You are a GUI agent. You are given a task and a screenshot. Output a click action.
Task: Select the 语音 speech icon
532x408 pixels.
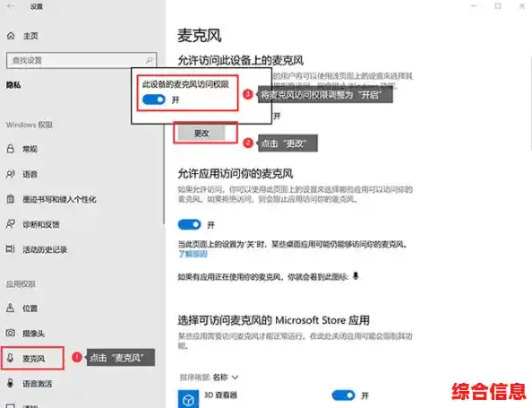(x=11, y=174)
